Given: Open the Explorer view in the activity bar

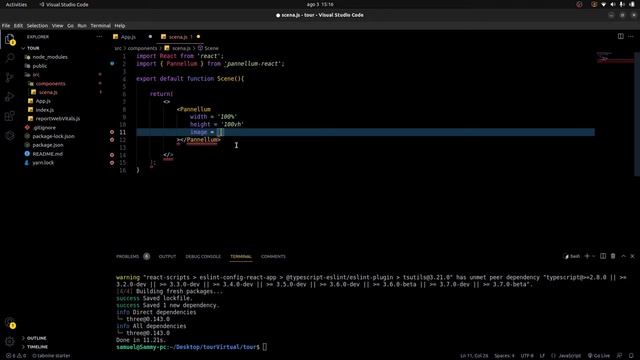Looking at the screenshot, I should (x=10, y=40).
